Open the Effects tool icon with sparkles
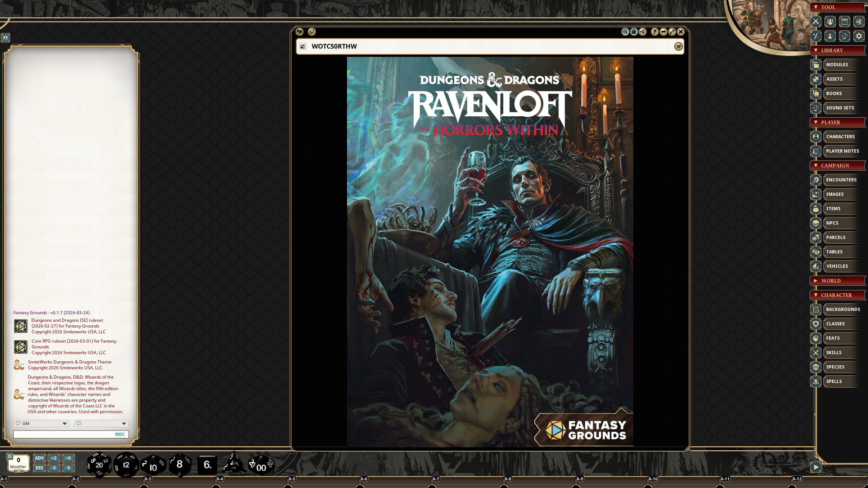Viewport: 868px width, 488px height. click(x=830, y=36)
